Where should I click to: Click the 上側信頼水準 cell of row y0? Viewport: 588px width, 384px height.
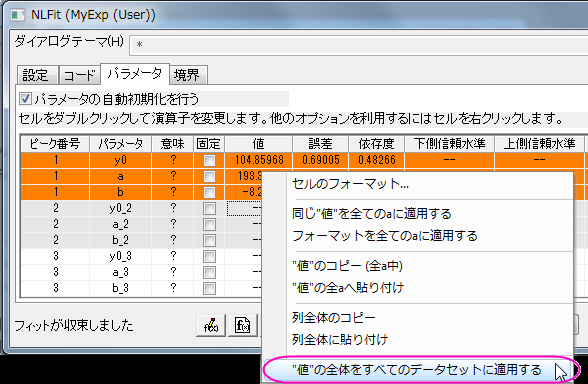539,160
